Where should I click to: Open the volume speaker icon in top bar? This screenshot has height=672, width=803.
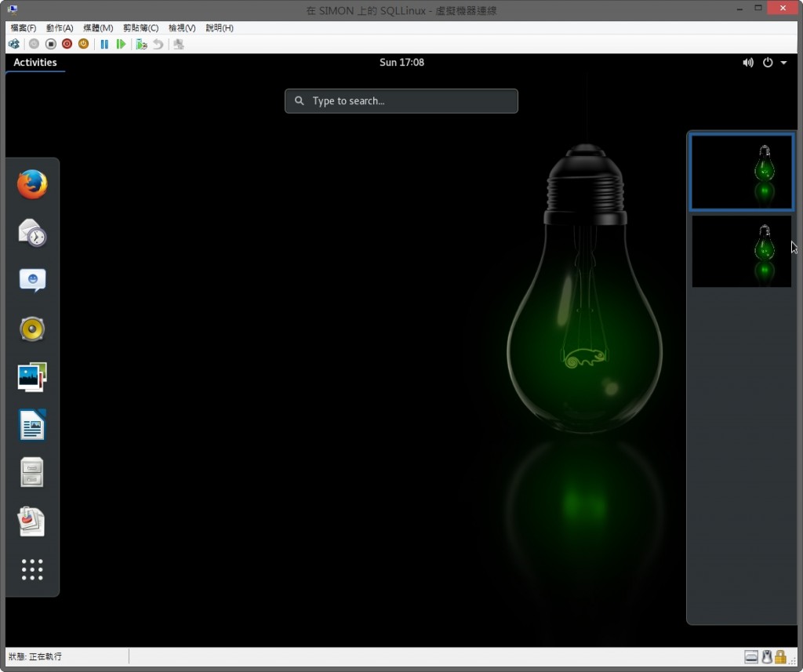[747, 63]
